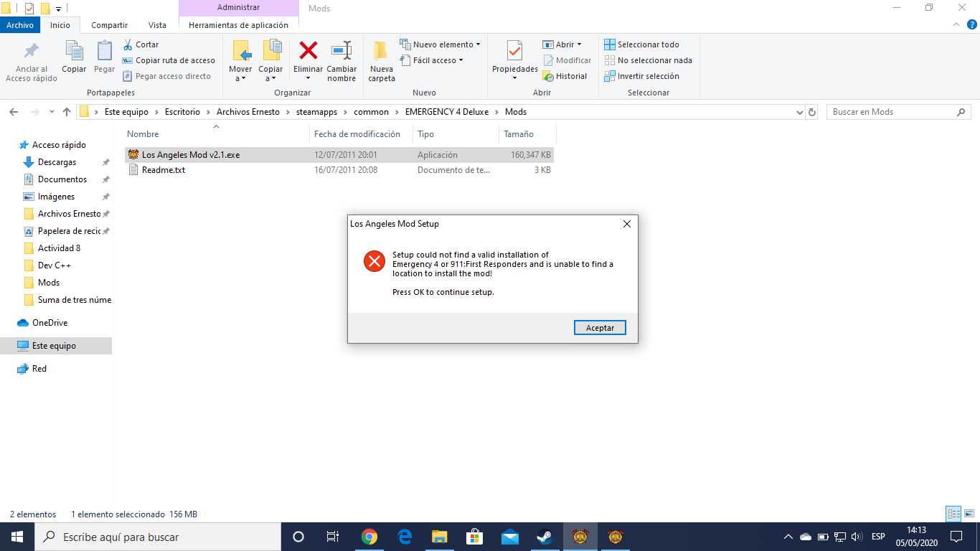The image size is (980, 551).
Task: Sort by Fecha de modificación column
Action: tap(357, 134)
